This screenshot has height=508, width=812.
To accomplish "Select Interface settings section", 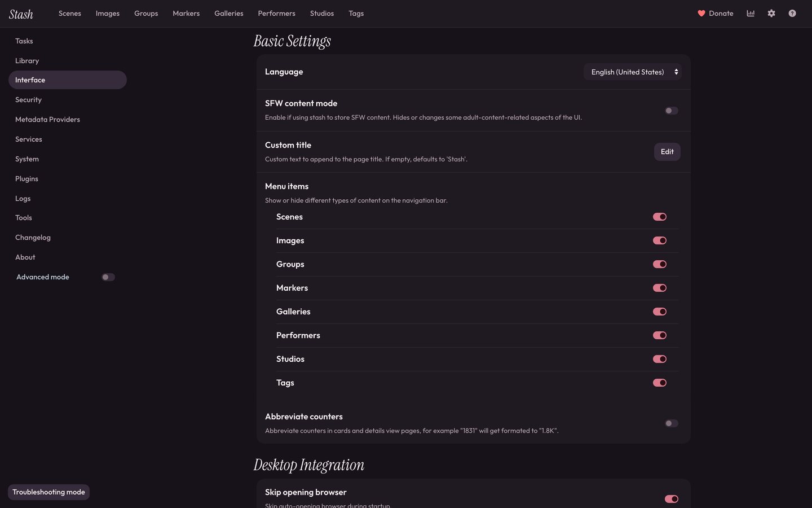I will click(68, 80).
